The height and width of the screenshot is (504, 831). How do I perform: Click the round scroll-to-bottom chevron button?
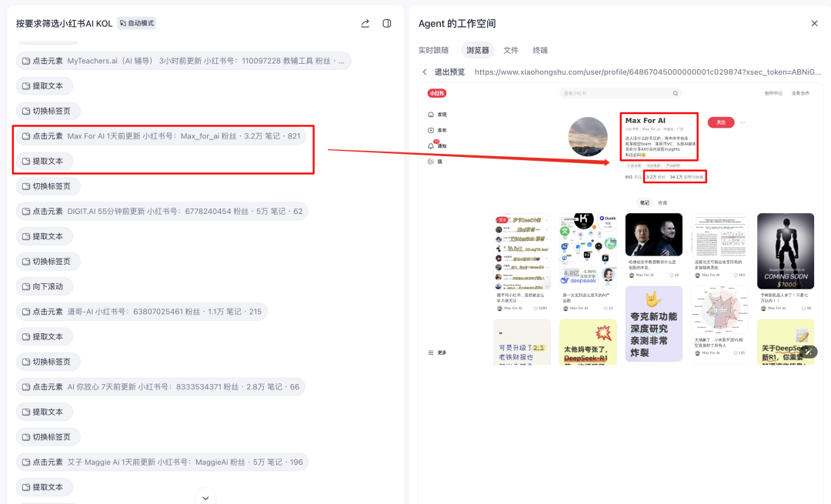[205, 498]
